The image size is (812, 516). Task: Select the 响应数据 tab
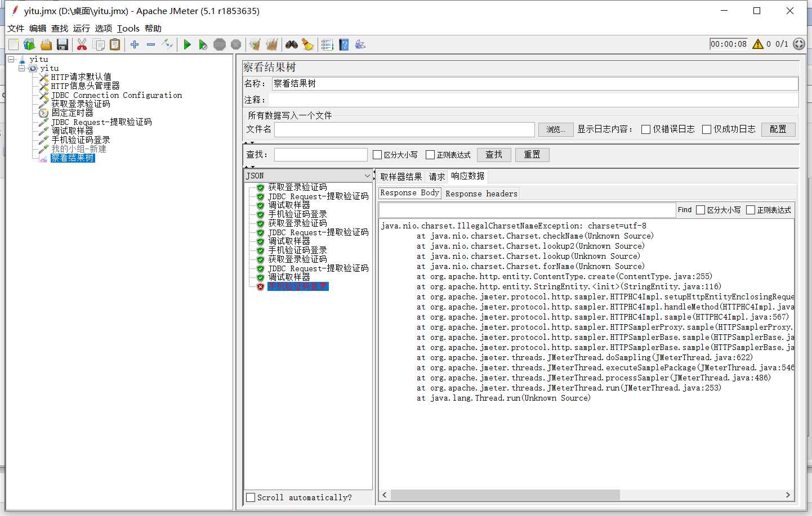(x=468, y=176)
